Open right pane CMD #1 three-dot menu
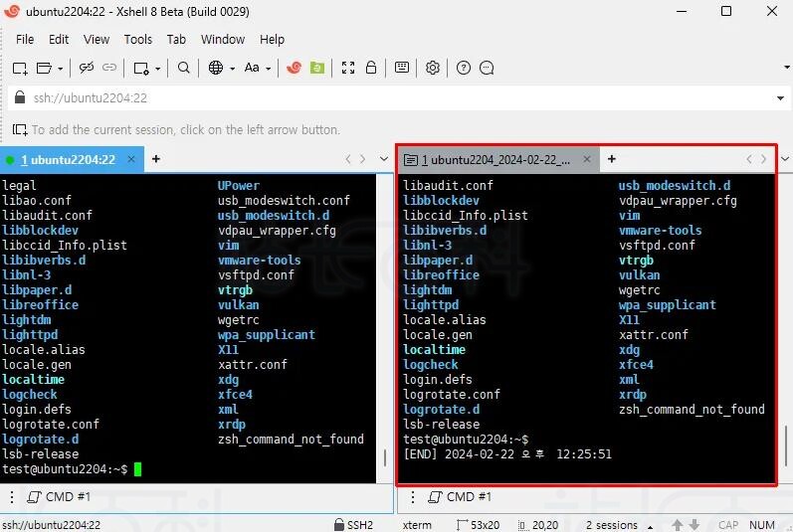 (413, 497)
